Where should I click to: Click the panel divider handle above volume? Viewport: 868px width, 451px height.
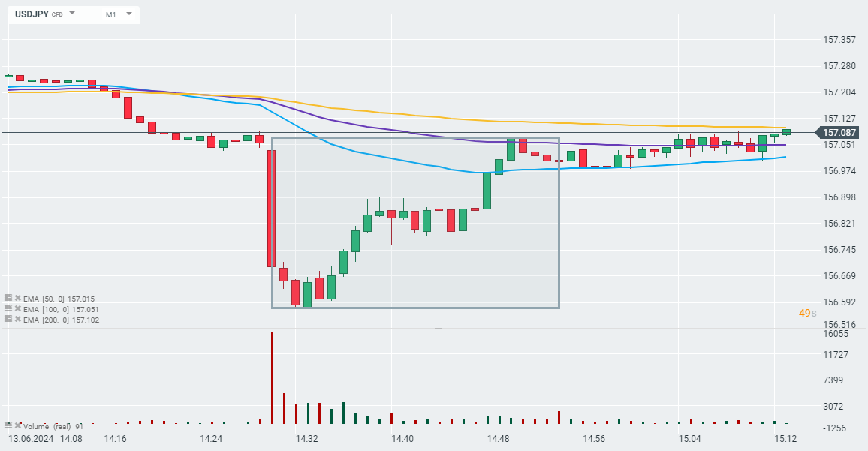point(439,329)
